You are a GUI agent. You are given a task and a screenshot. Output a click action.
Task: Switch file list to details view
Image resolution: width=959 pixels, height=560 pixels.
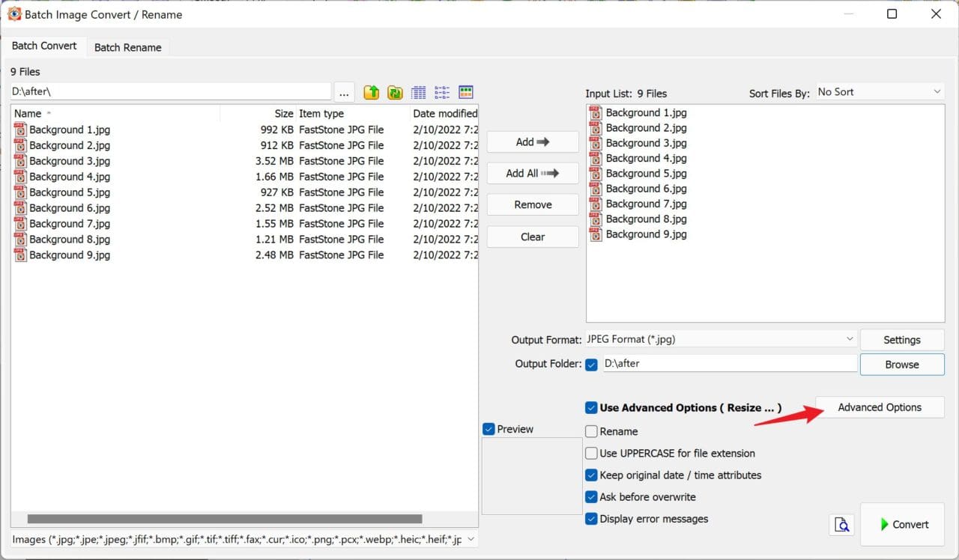point(419,93)
